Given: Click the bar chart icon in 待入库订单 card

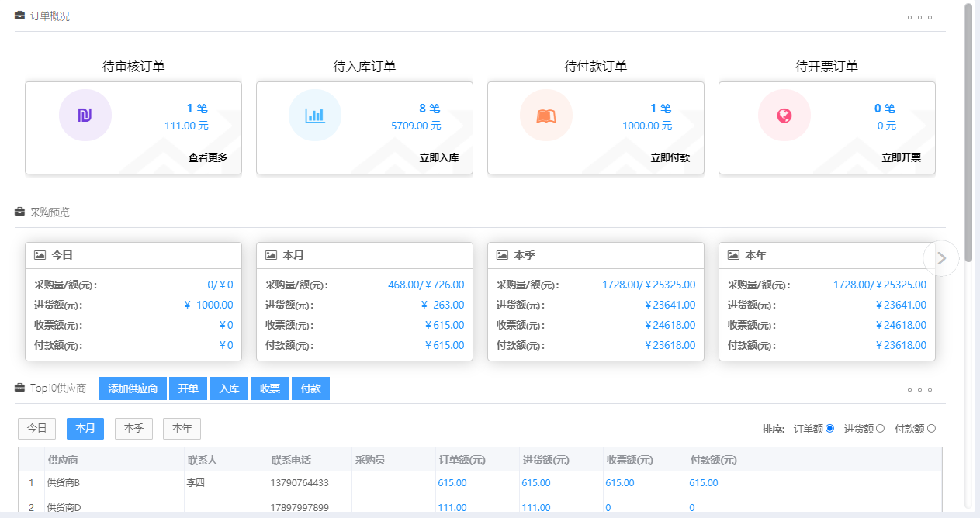Looking at the screenshot, I should tap(315, 116).
